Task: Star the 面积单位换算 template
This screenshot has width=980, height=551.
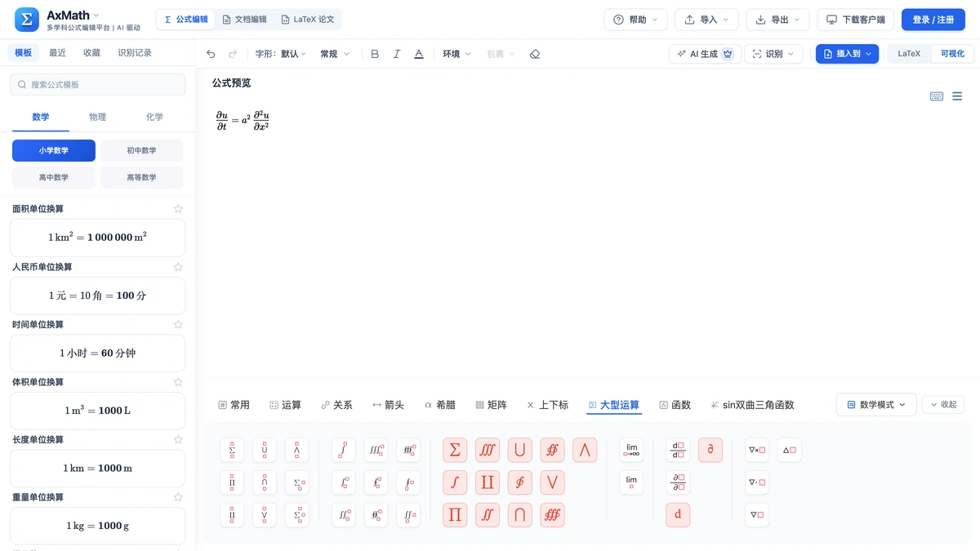Action: click(178, 209)
